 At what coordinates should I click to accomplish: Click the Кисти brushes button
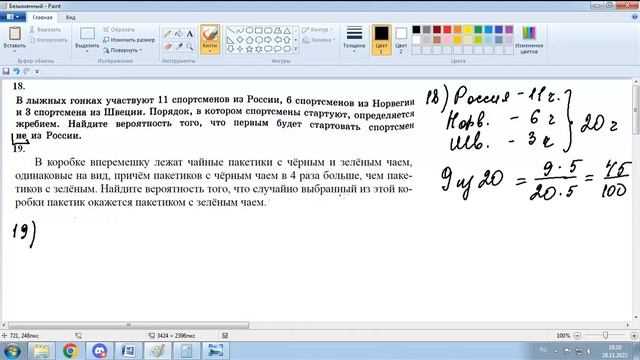coord(210,39)
